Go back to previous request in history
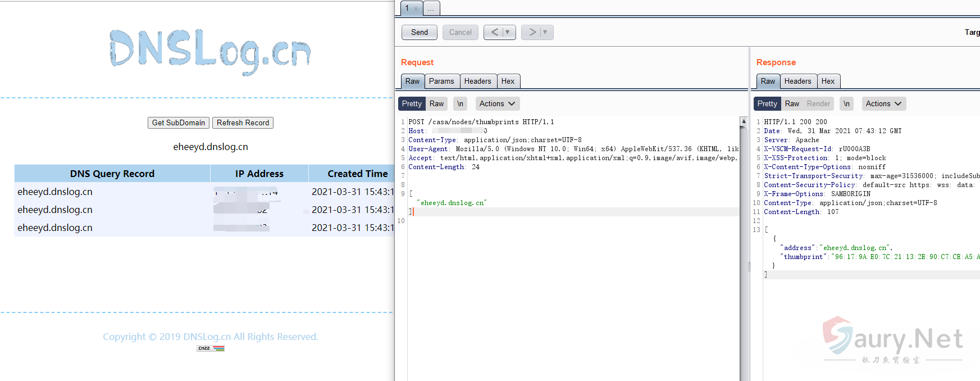The image size is (980, 381). (x=494, y=33)
